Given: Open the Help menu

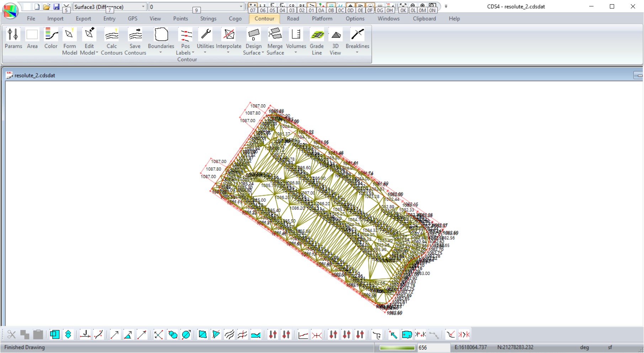Looking at the screenshot, I should tap(454, 19).
